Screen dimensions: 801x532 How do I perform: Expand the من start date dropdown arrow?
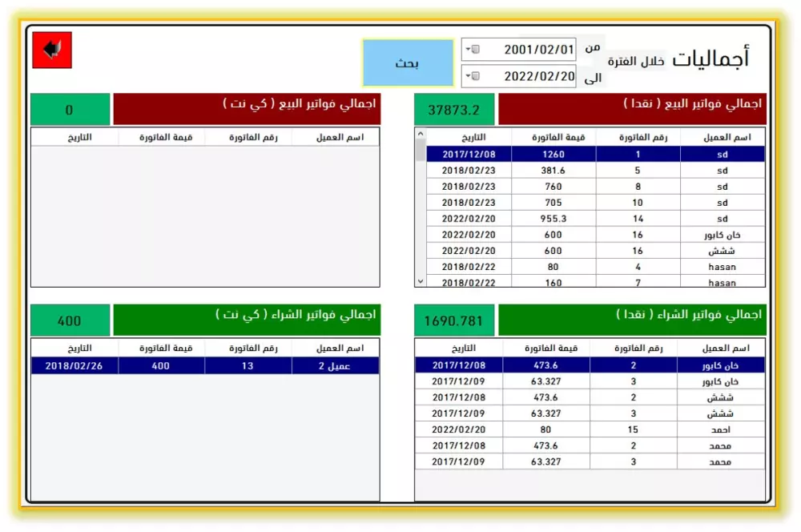point(467,48)
